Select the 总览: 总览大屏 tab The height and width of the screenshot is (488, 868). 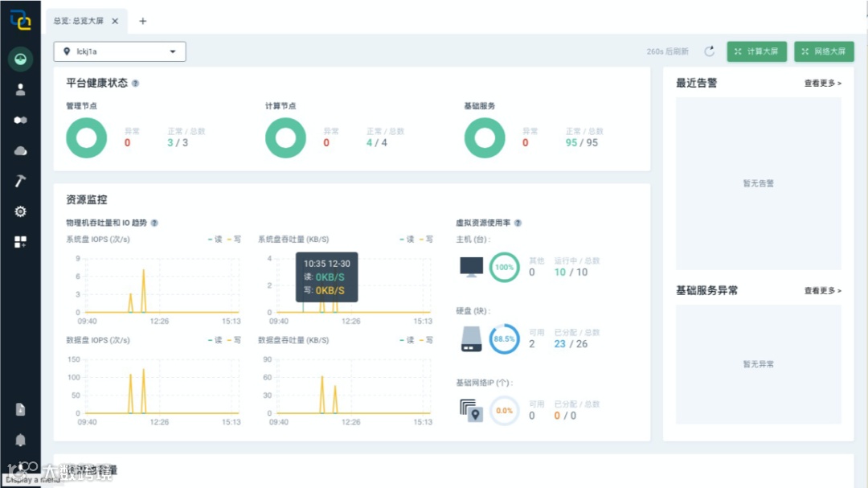point(79,21)
